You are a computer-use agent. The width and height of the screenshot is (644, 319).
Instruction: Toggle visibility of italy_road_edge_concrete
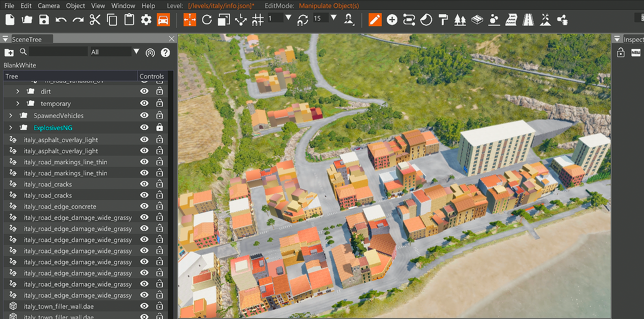pyautogui.click(x=144, y=207)
